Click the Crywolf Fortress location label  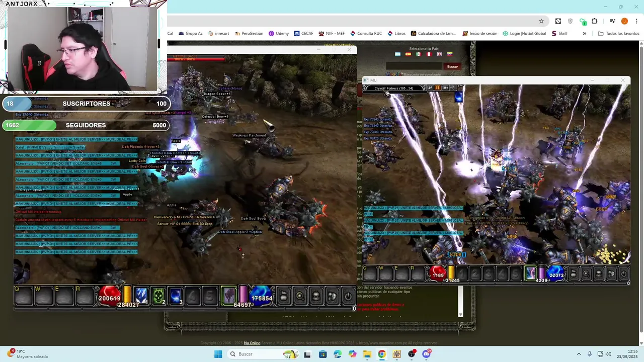click(x=394, y=88)
